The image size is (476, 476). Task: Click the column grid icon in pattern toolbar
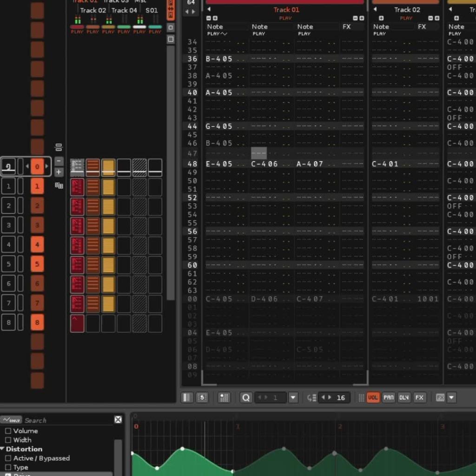click(224, 397)
